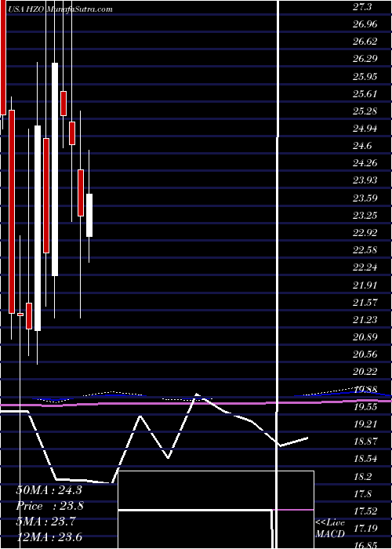The width and height of the screenshot is (392, 549).
Task: Click the 18.87 price axis label
Action: click(x=365, y=441)
